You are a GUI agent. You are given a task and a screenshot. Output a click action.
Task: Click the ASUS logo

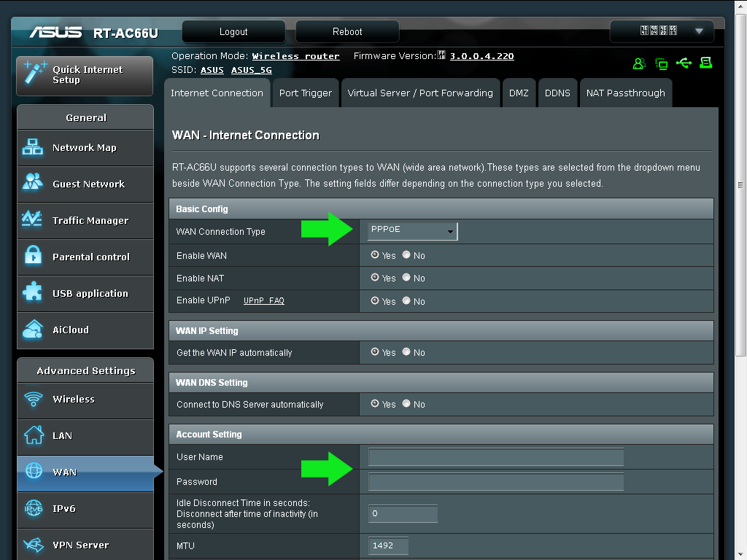coord(55,32)
